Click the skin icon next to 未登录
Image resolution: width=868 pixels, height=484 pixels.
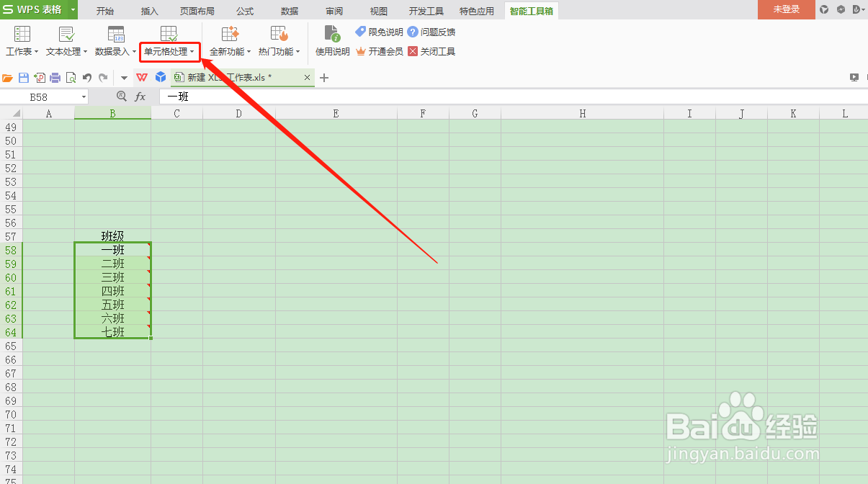coord(824,9)
